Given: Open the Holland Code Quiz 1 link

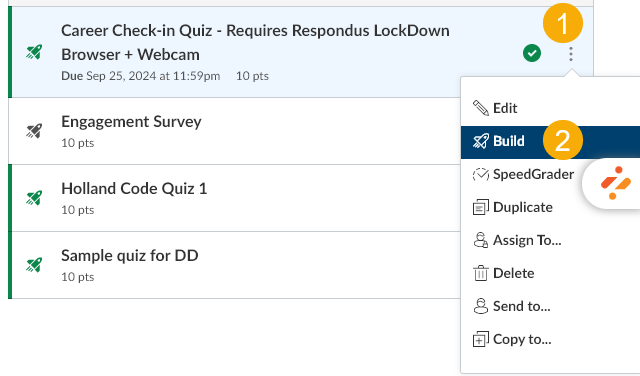Looking at the screenshot, I should click(x=134, y=189).
